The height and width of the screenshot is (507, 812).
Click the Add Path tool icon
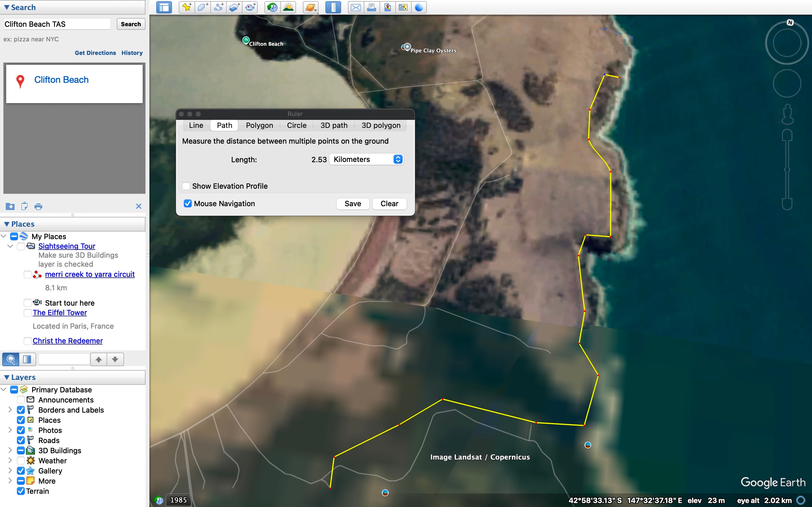(219, 7)
